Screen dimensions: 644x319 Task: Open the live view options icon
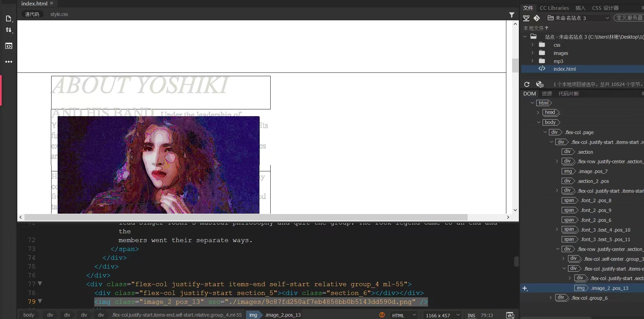click(x=9, y=46)
